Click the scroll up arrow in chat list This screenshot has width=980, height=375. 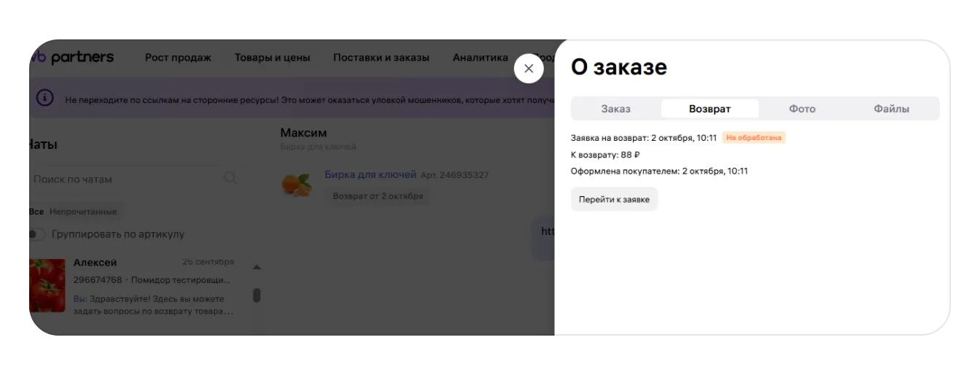coord(256,267)
